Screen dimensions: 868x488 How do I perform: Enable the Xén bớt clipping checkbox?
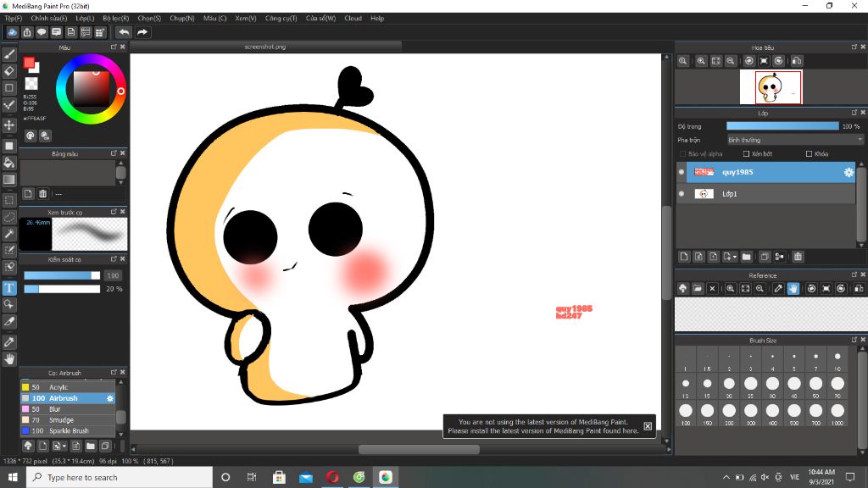click(x=746, y=154)
